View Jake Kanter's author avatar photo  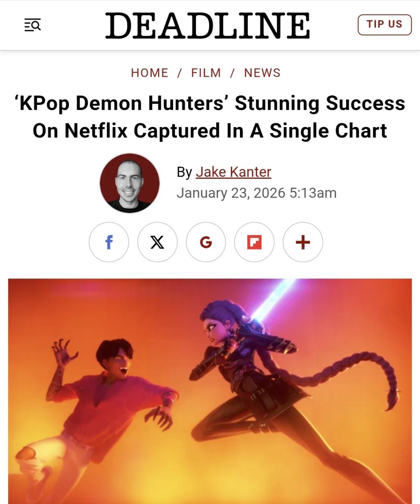(x=130, y=183)
